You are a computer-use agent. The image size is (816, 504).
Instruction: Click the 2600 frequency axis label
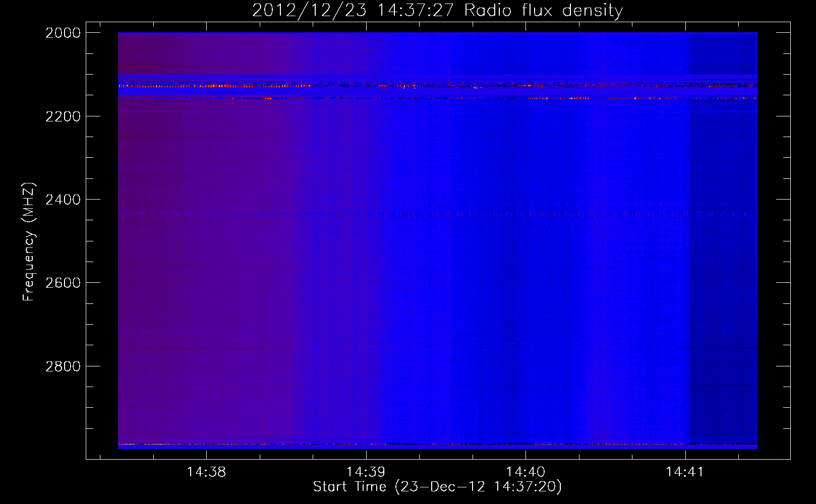pyautogui.click(x=63, y=283)
